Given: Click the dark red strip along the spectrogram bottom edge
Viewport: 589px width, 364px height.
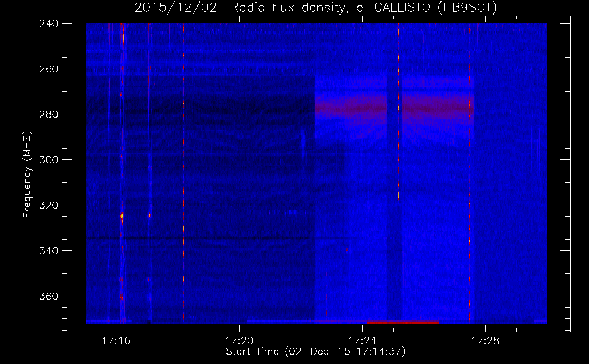Looking at the screenshot, I should pyautogui.click(x=403, y=323).
